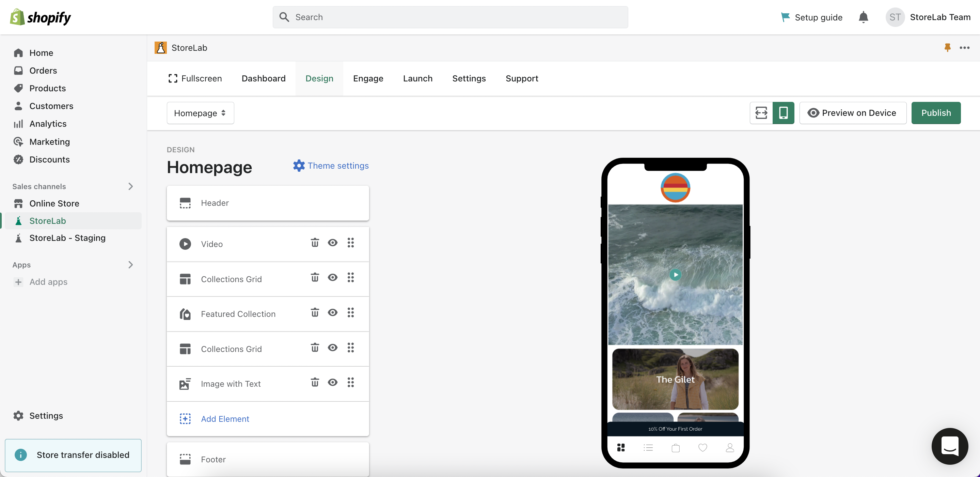
Task: Delete the Image with Text element
Action: (x=315, y=382)
